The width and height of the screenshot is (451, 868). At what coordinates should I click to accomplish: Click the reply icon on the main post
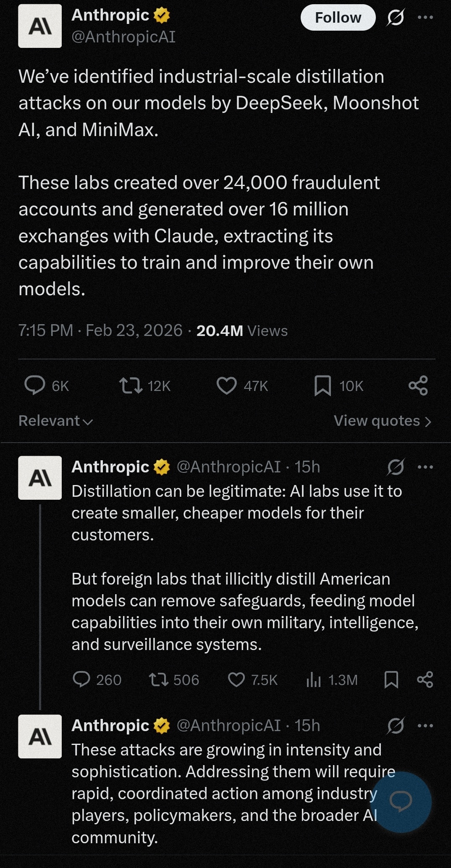click(34, 385)
